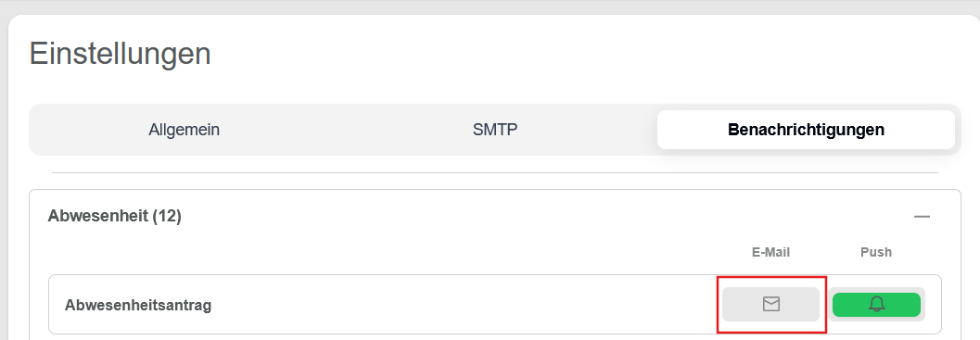Screen dimensions: 980x340
Task: Click the bell icon for Abwesenheitsantrag
Action: click(x=877, y=305)
